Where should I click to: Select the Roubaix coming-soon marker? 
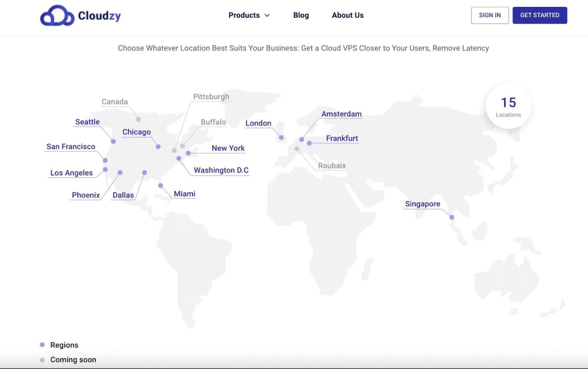(297, 149)
